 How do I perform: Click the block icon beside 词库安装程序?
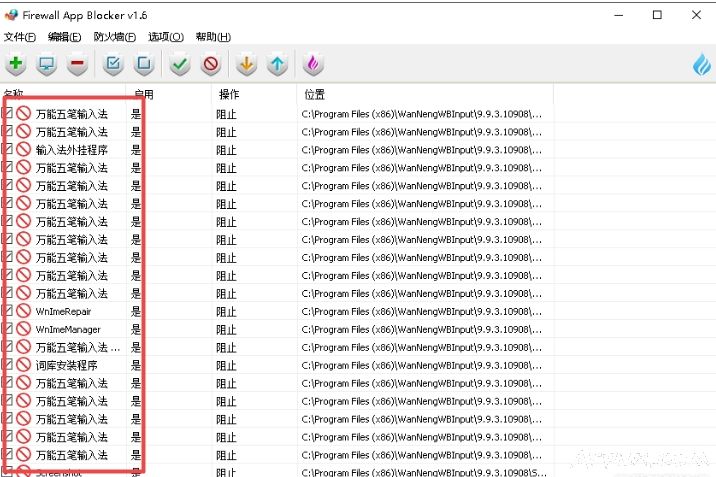[23, 365]
